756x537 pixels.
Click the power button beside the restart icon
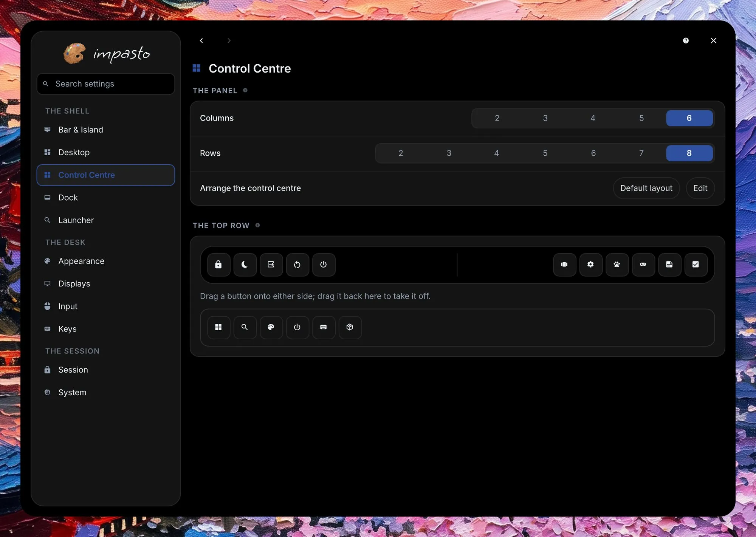coord(324,265)
